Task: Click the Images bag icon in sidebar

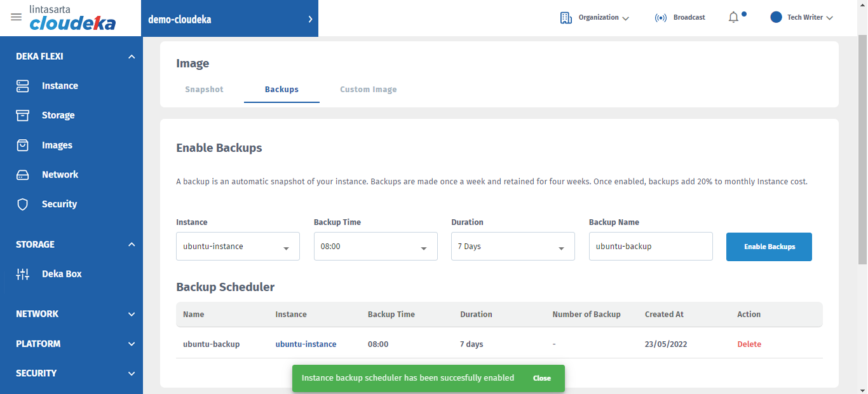Action: point(23,146)
